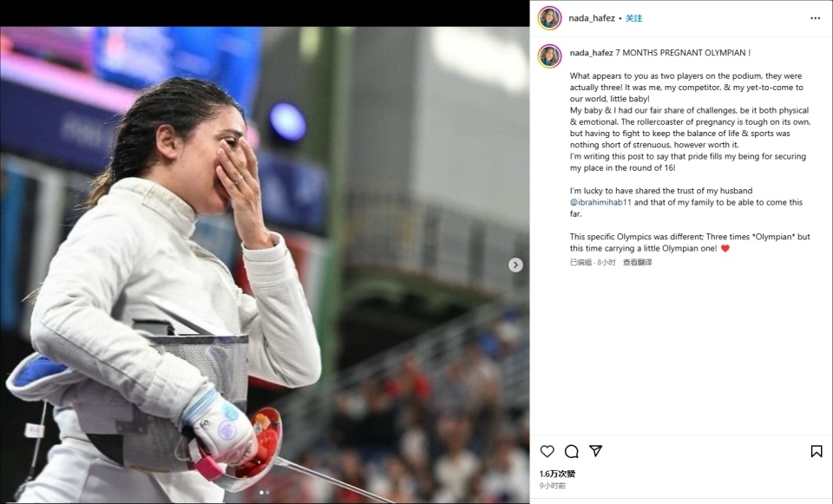
Task: Select the second carousel dot indicator
Action: coord(268,493)
